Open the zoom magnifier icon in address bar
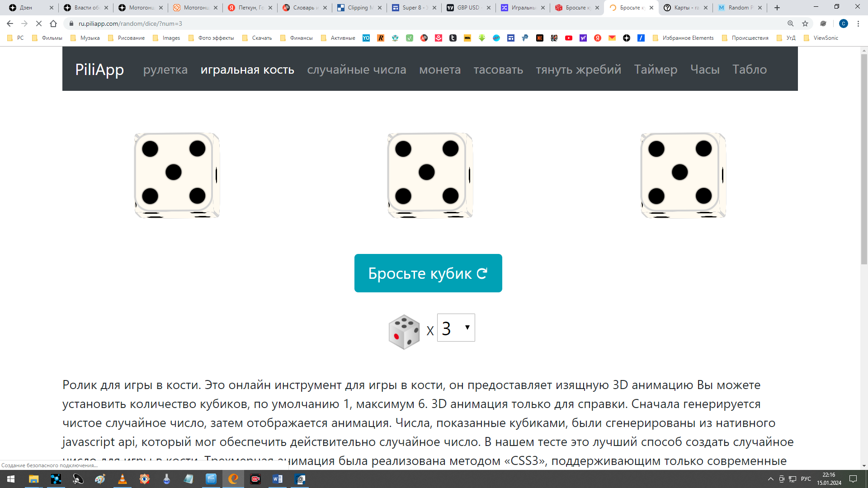Viewport: 868px width, 488px height. pyautogui.click(x=791, y=23)
